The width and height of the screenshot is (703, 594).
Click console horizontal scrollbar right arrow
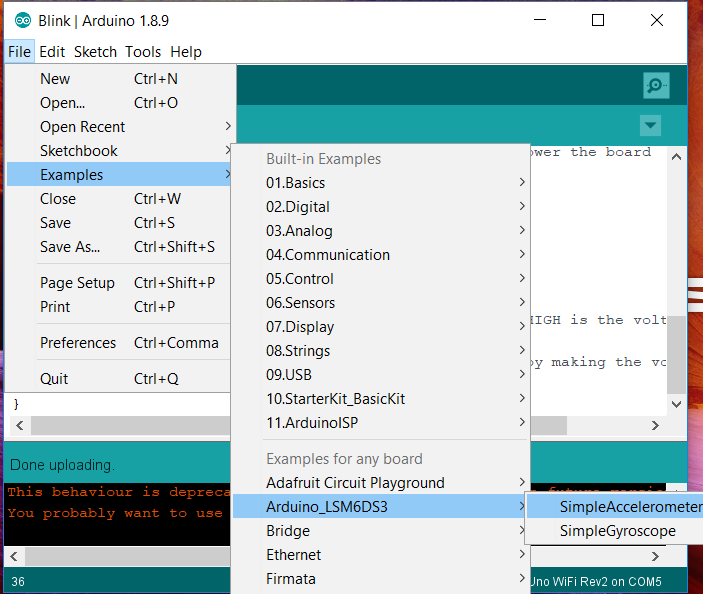[655, 556]
